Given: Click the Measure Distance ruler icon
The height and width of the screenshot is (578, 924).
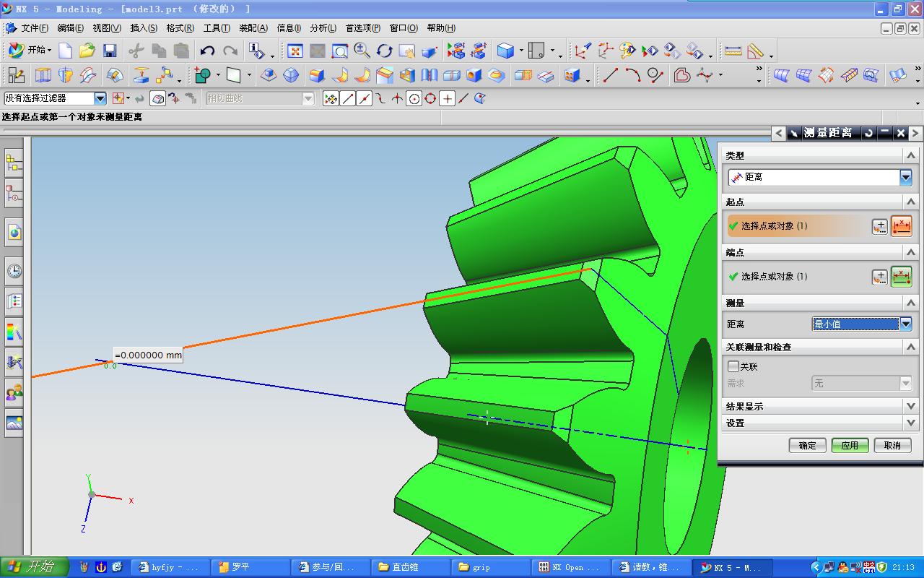Looking at the screenshot, I should tap(733, 51).
